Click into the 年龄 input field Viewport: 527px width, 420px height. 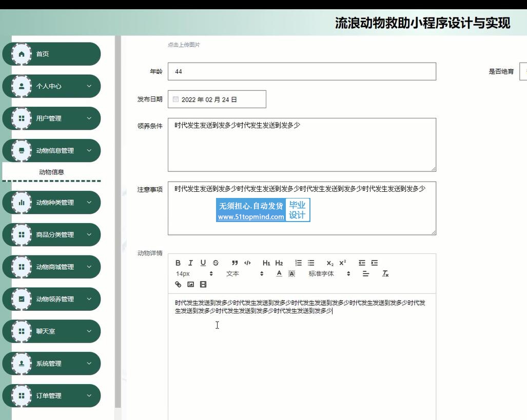[x=302, y=71]
